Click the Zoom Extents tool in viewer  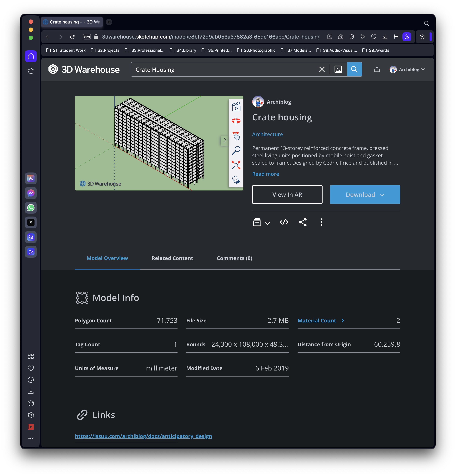[x=236, y=165]
